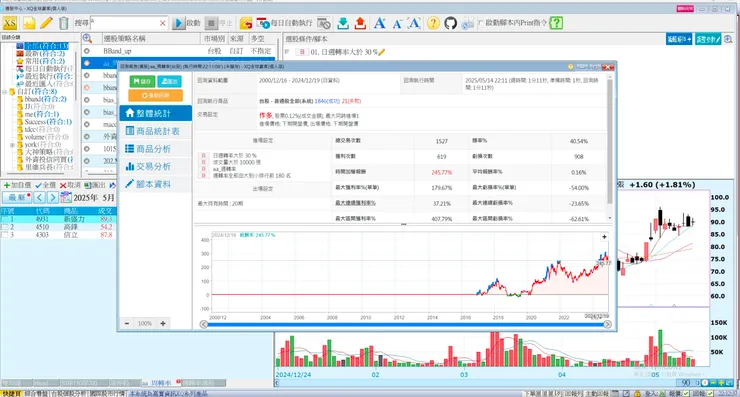Select the BBand_up strategy radio button
Viewport: 740px width, 397px height.
[87, 51]
